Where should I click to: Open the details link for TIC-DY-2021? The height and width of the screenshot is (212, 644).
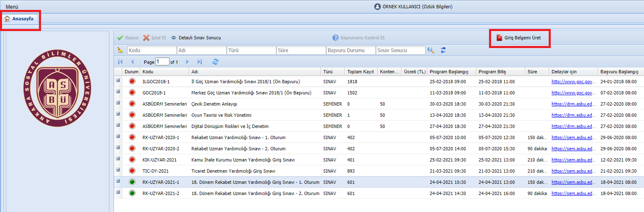(574, 171)
